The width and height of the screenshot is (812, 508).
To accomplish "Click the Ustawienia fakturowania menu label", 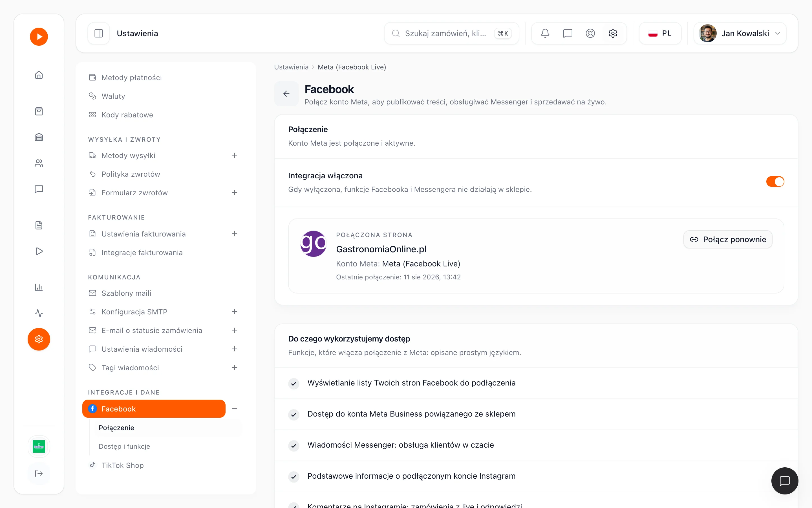I will (x=143, y=234).
